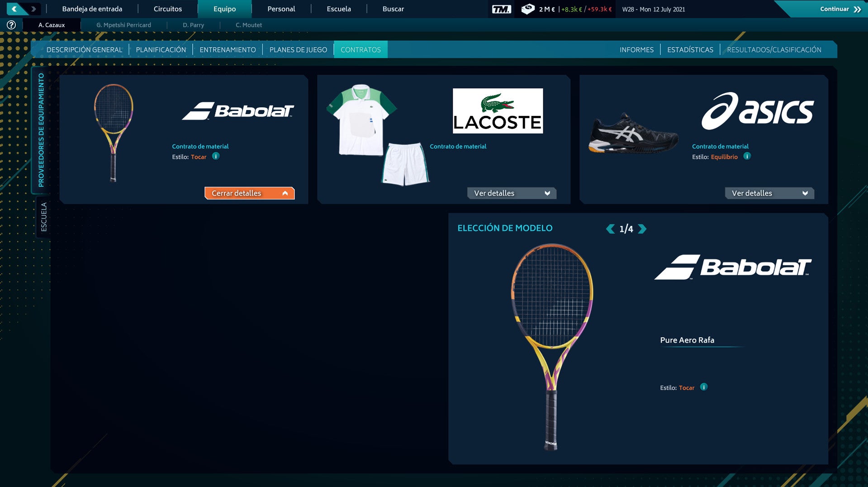
Task: Go to previous racket model arrow
Action: point(610,229)
